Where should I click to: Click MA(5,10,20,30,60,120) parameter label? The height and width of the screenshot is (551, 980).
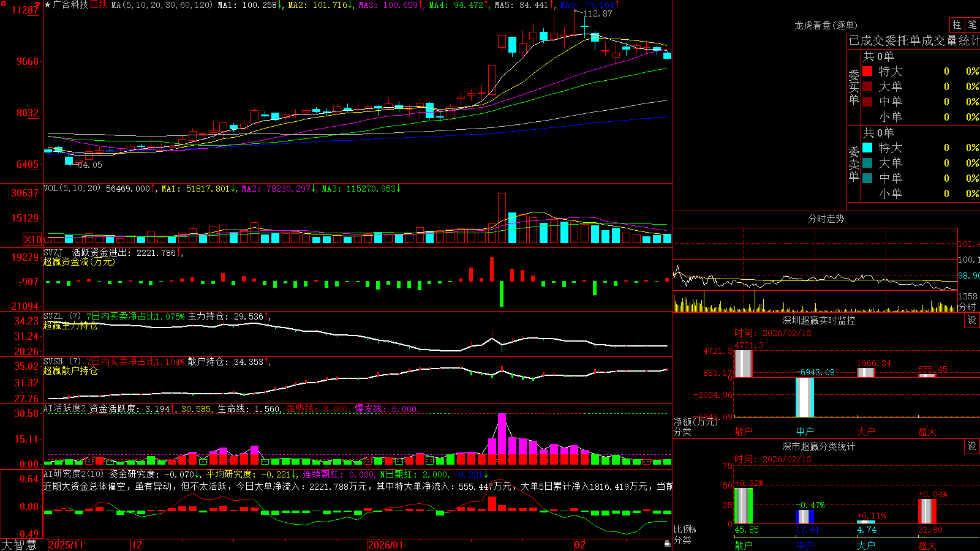(x=162, y=5)
